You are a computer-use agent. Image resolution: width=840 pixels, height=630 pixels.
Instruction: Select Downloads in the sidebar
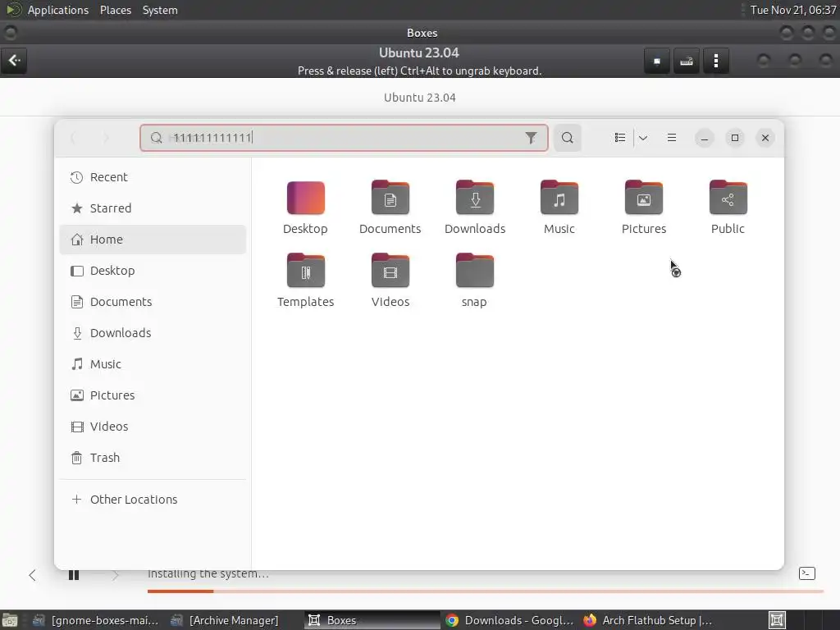click(x=153, y=333)
